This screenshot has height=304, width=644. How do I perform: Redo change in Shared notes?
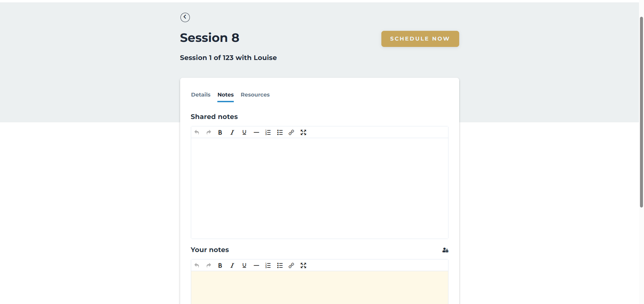tap(209, 132)
